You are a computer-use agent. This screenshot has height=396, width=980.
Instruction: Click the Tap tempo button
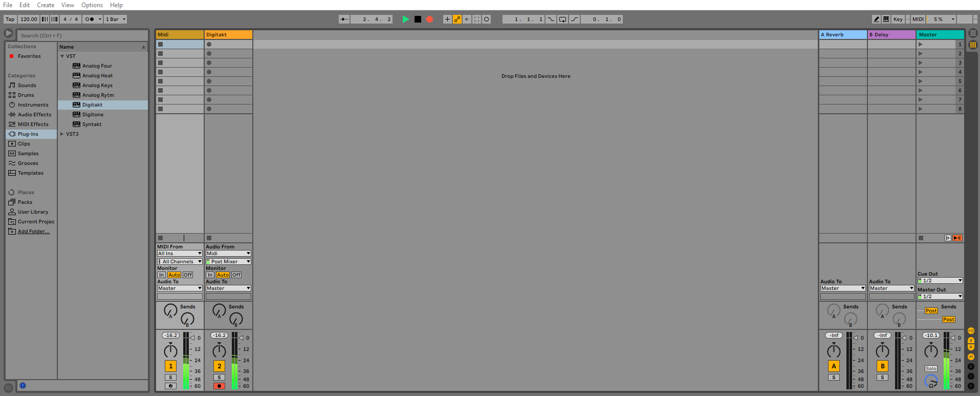click(x=10, y=19)
